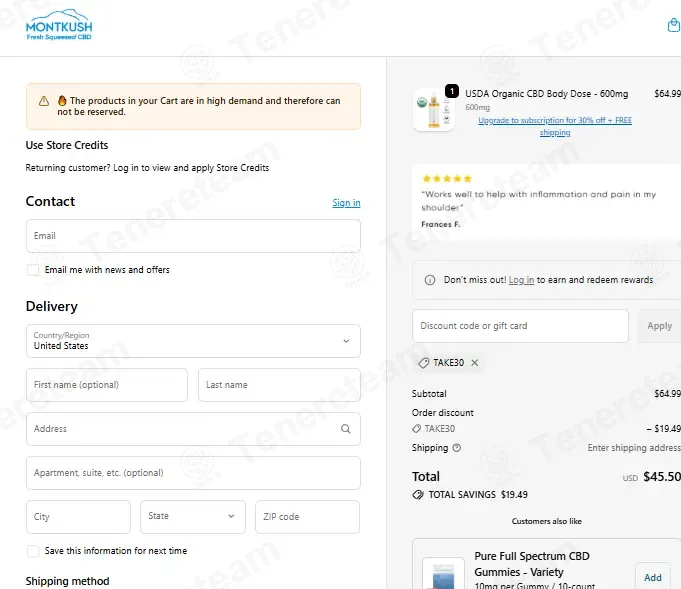Check Save this information for next time
681x589 pixels.
(33, 551)
